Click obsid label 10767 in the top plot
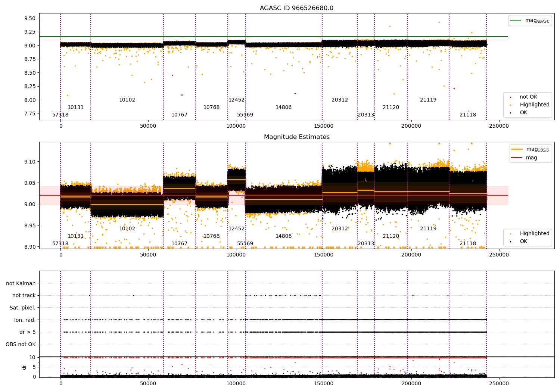560x392 pixels. pos(180,115)
